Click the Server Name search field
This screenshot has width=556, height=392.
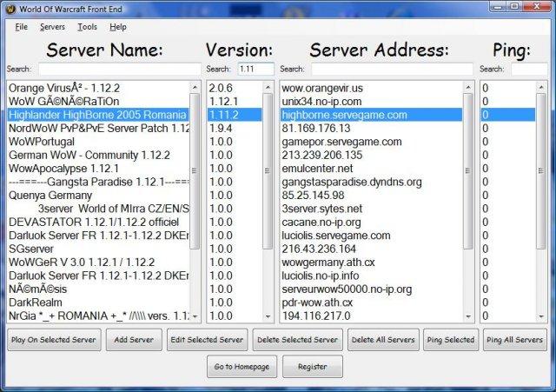pyautogui.click(x=119, y=69)
